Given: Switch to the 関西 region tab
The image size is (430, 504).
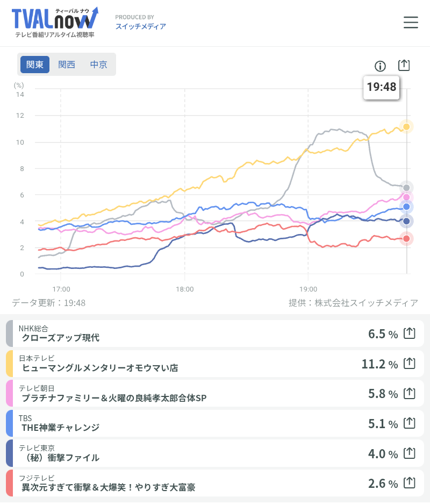Looking at the screenshot, I should (67, 65).
